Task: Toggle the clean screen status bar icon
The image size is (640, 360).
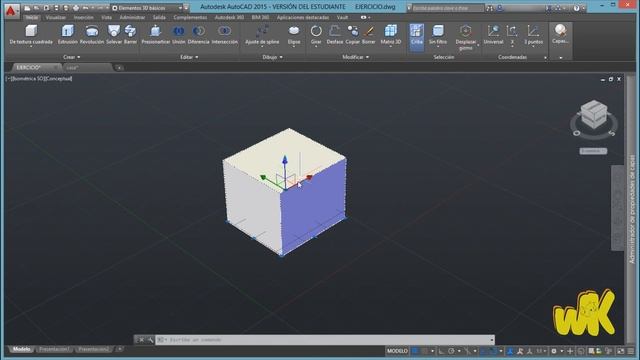Action: coord(620,351)
